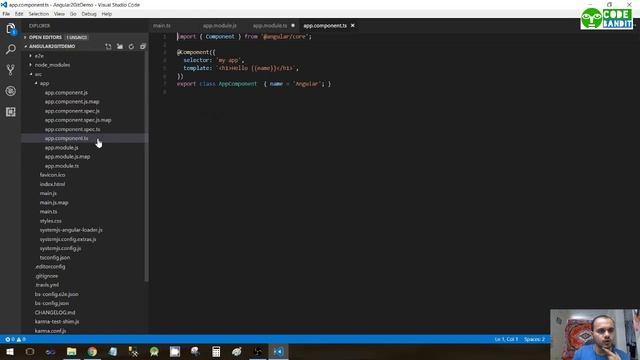
Task: Open tsconfig.json file
Action: pyautogui.click(x=55, y=258)
